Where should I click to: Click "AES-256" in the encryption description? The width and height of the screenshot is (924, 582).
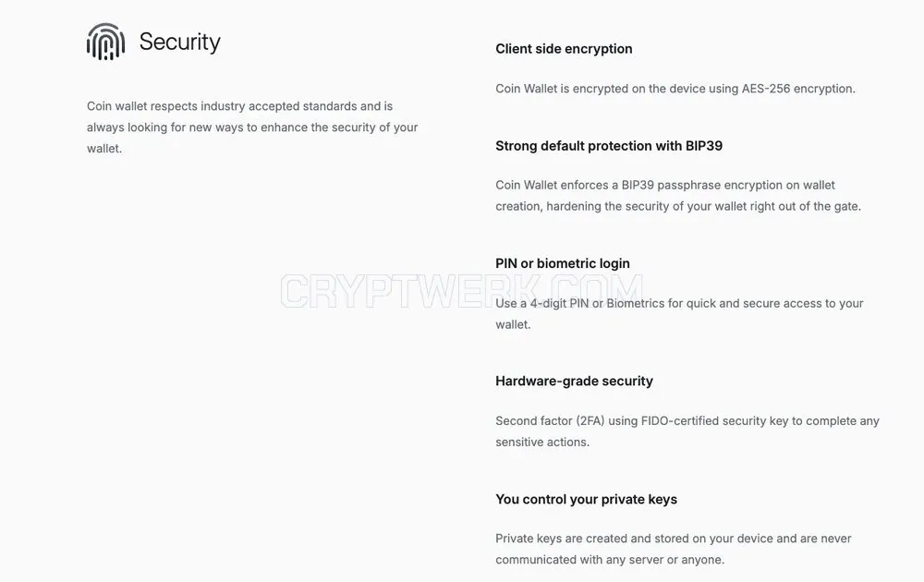coord(765,89)
